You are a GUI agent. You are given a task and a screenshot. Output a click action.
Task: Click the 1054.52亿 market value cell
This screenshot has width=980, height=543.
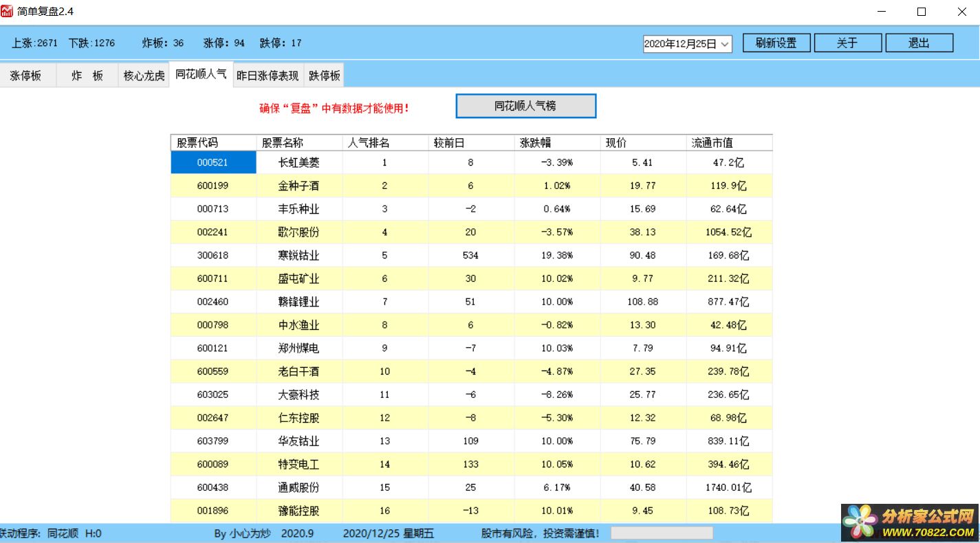tap(729, 232)
